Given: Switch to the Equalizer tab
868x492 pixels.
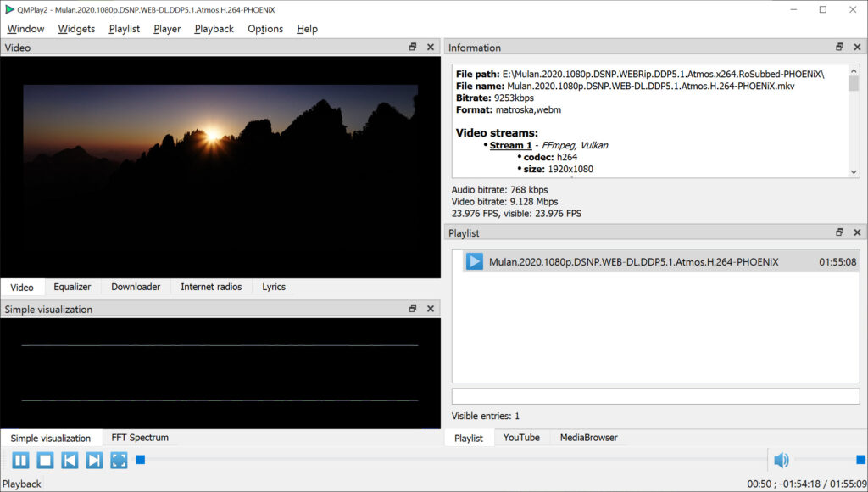Looking at the screenshot, I should pyautogui.click(x=72, y=287).
